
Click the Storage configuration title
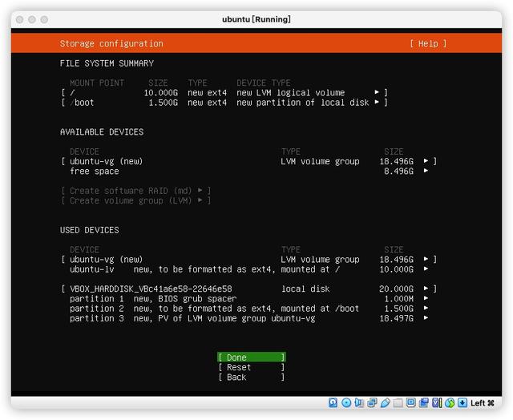click(x=111, y=43)
